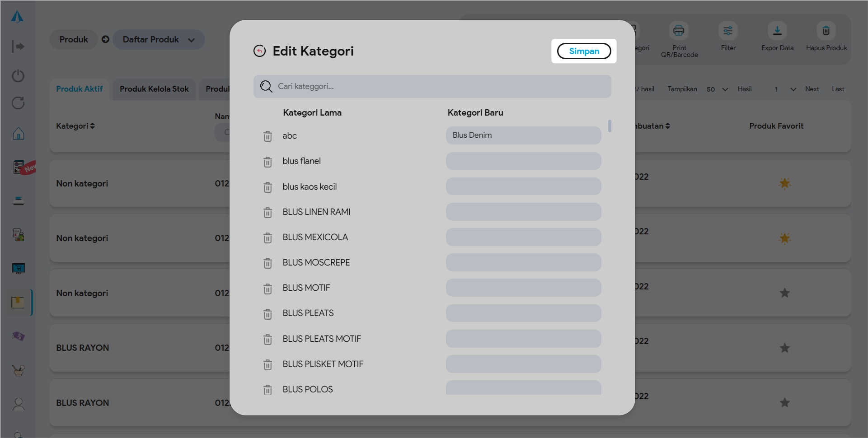Click the Print QR/Barcode icon
868x438 pixels.
tap(679, 31)
